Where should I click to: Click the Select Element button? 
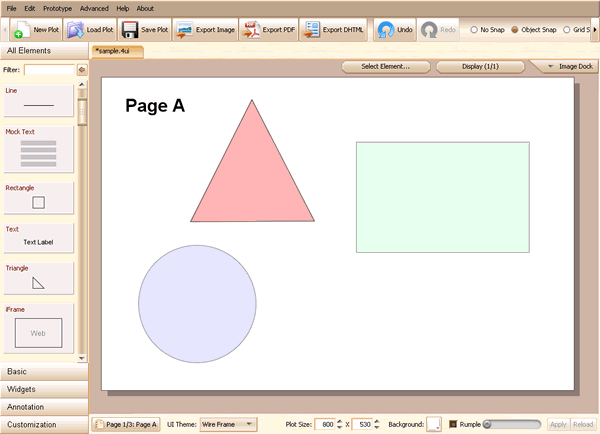pos(385,67)
